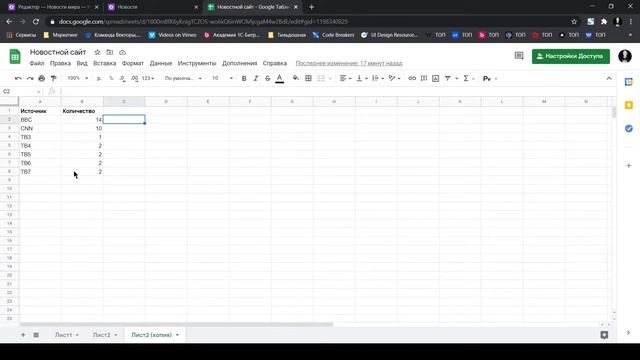
Task: Open the font family dropdown
Action: pyautogui.click(x=183, y=78)
